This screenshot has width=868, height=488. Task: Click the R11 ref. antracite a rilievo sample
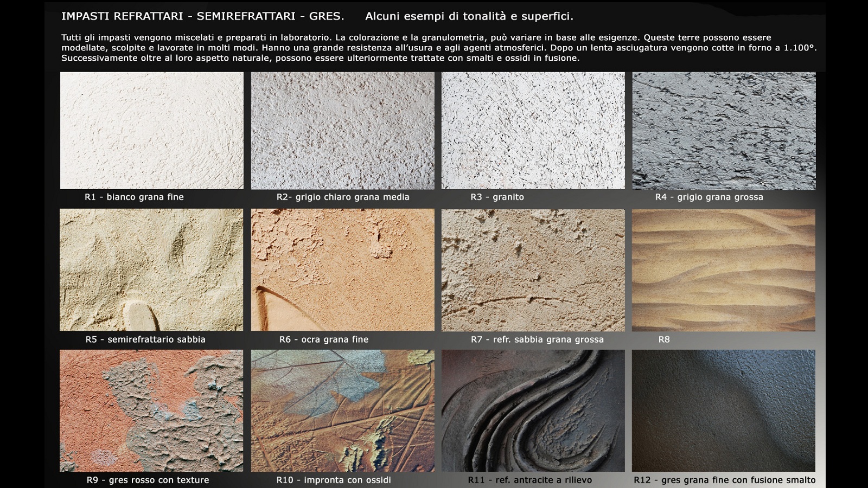coord(533,411)
